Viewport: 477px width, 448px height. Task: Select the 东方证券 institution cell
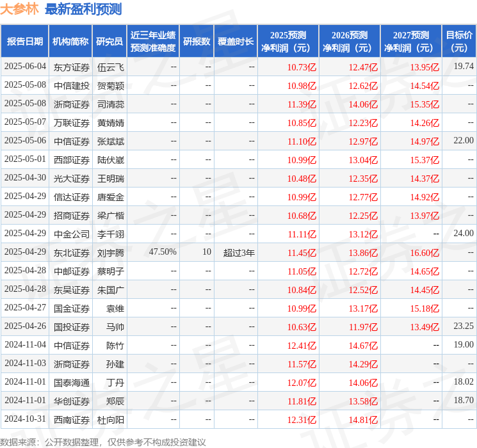[x=72, y=67]
